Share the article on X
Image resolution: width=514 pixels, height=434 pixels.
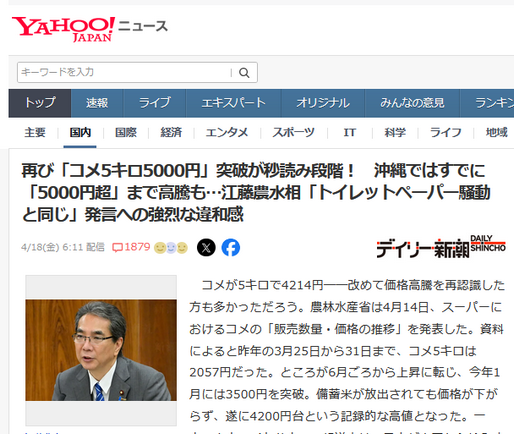point(206,248)
